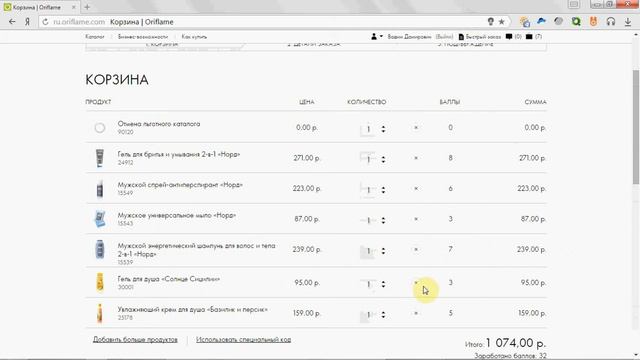Open product Мужской спрей-антиперспирант Норд

pyautogui.click(x=180, y=185)
